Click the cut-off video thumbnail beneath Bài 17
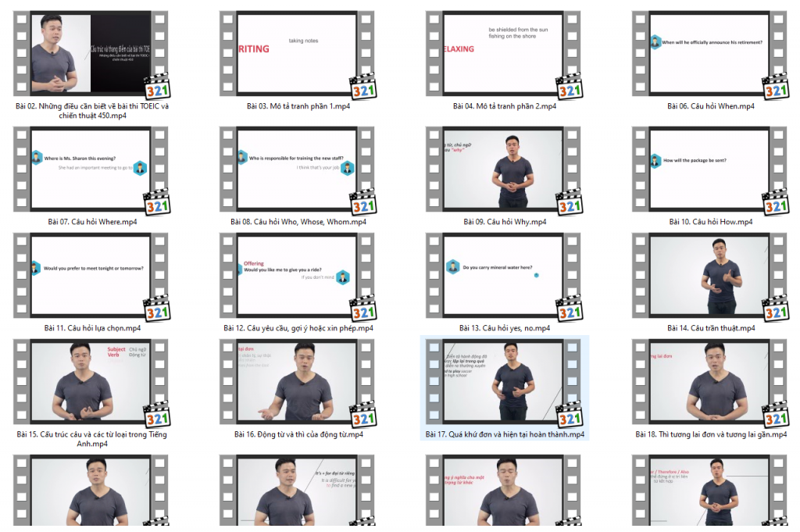 [504, 492]
